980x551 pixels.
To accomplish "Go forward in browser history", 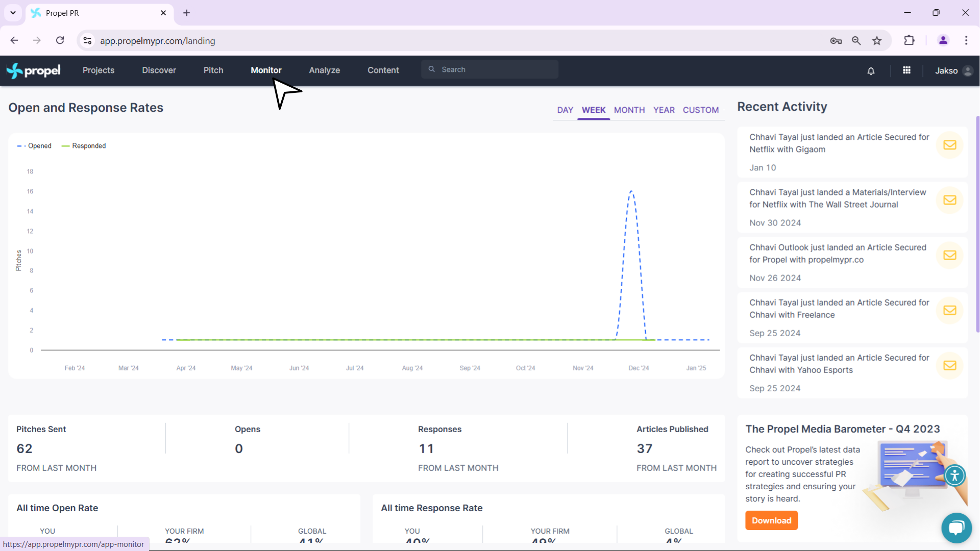I will [x=37, y=40].
